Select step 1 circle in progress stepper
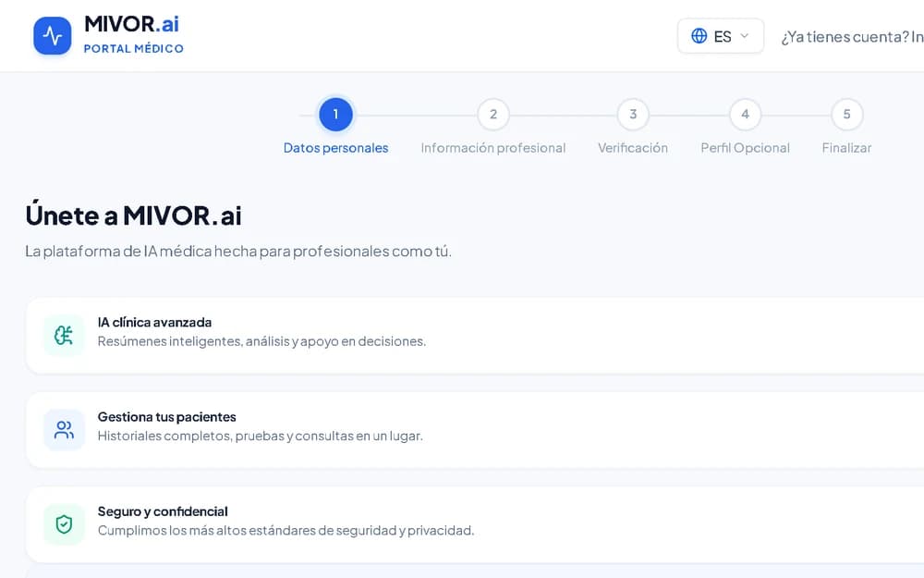 coord(336,115)
